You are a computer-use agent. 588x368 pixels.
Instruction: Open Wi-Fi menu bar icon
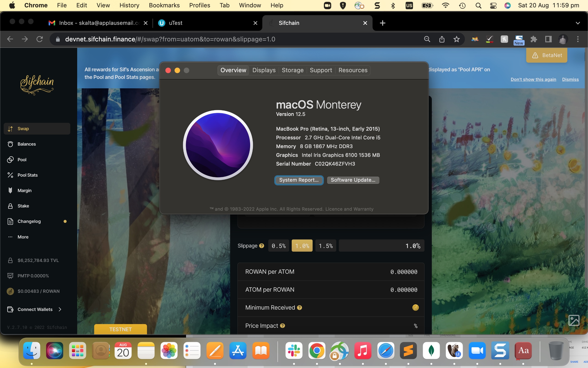[445, 5]
